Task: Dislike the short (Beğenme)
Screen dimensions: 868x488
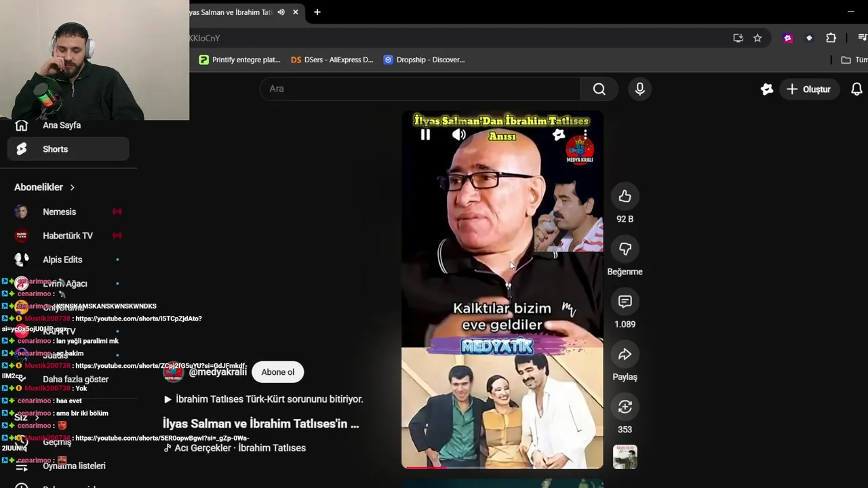Action: coord(625,249)
